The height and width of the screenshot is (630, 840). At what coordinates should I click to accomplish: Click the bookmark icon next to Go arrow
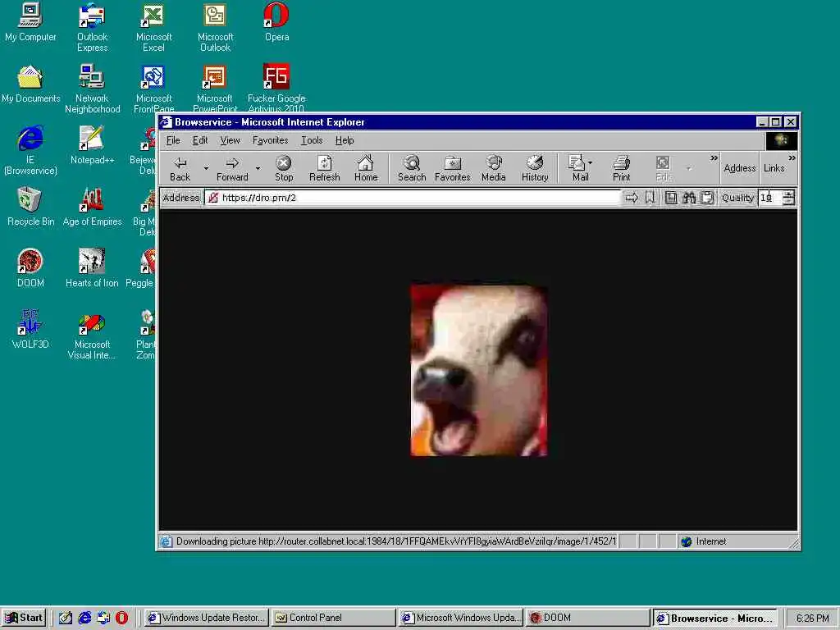tap(650, 198)
